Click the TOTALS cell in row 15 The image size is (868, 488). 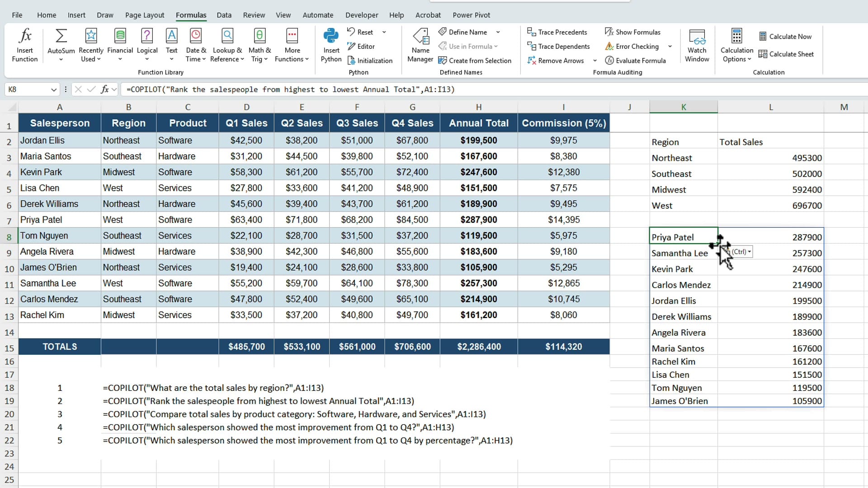coord(60,347)
